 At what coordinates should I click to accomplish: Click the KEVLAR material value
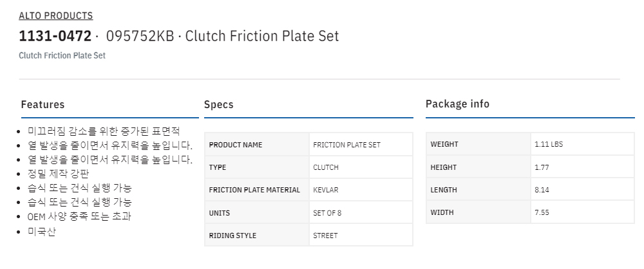[x=325, y=190]
